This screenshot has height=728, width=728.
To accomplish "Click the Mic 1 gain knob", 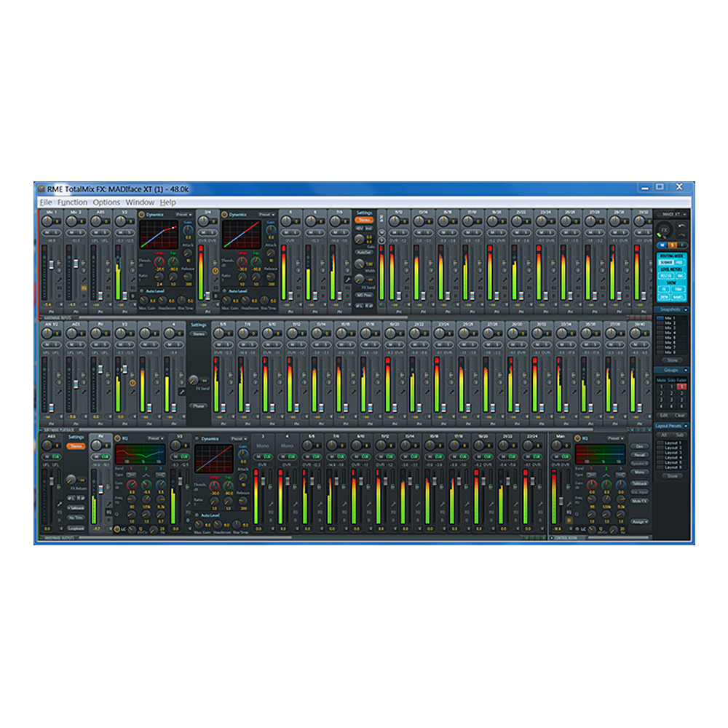I will click(x=47, y=221).
